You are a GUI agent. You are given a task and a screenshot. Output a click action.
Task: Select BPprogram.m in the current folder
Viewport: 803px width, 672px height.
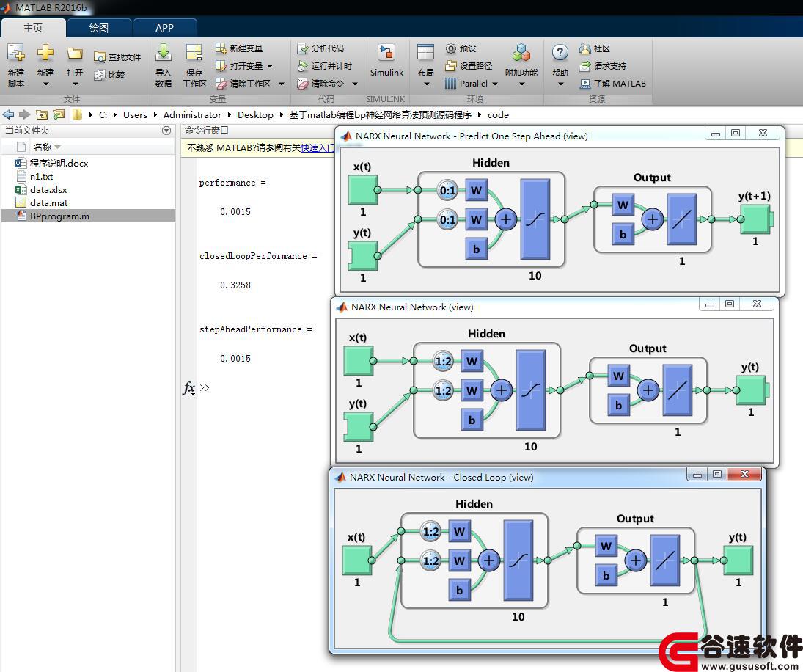[x=59, y=216]
